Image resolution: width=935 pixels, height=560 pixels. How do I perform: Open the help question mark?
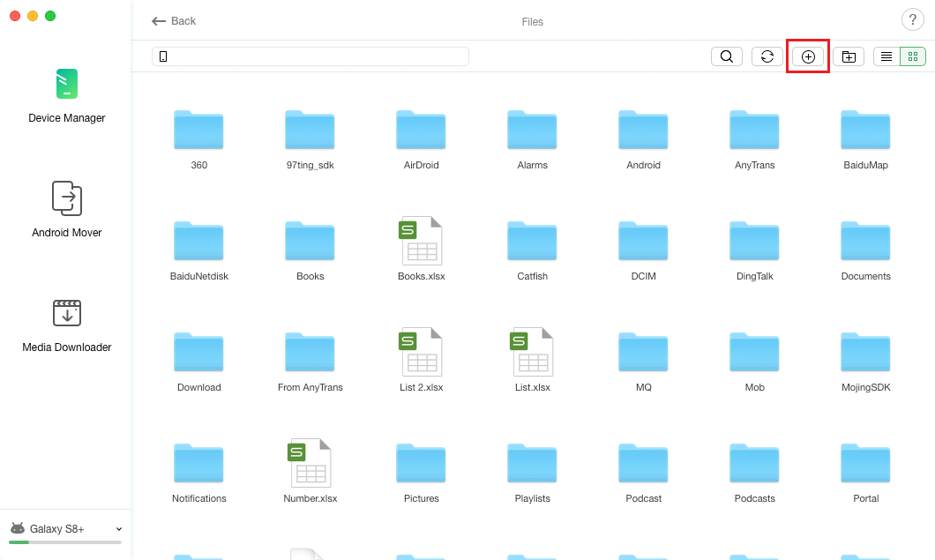[x=912, y=19]
